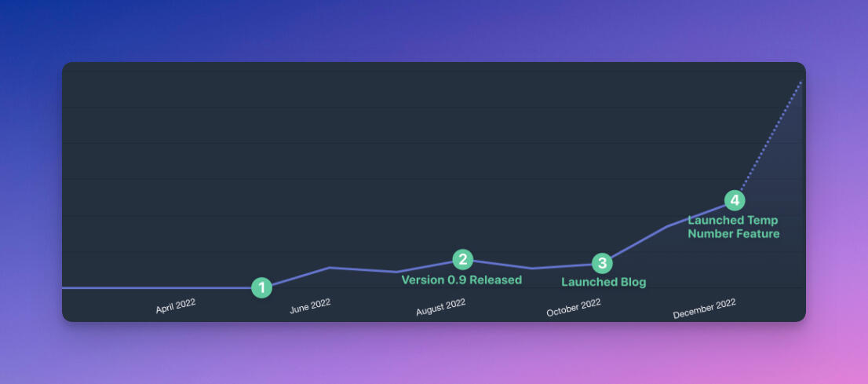Viewport: 868px width, 384px height.
Task: Select the December 2022 axis label
Action: click(704, 309)
